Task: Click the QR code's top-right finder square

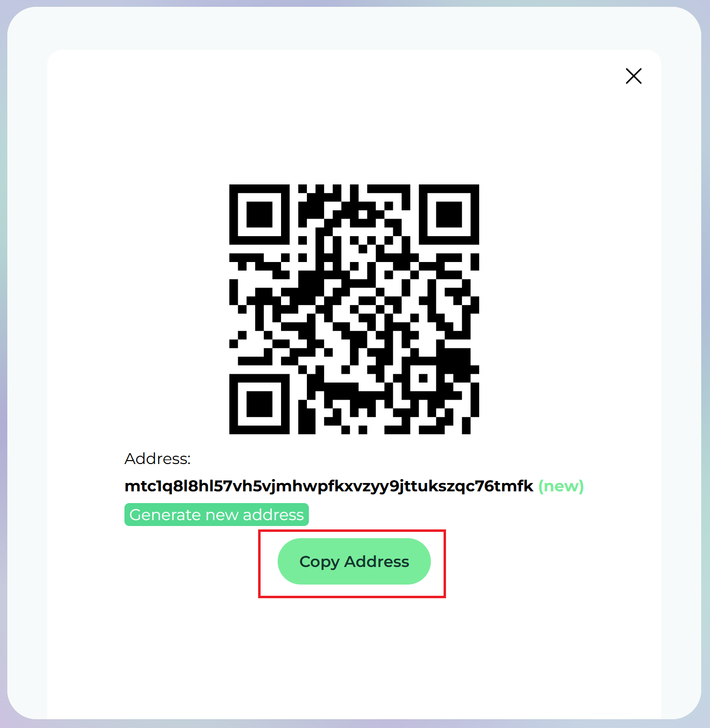Action: 449,214
